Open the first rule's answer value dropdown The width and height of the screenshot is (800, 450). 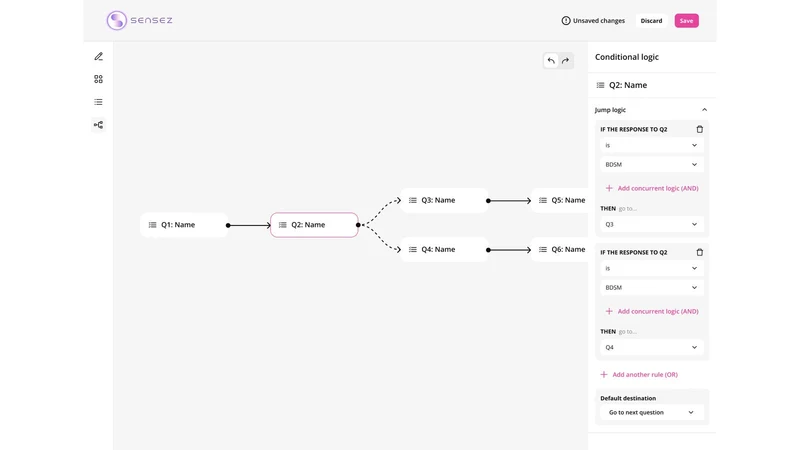[x=652, y=165]
